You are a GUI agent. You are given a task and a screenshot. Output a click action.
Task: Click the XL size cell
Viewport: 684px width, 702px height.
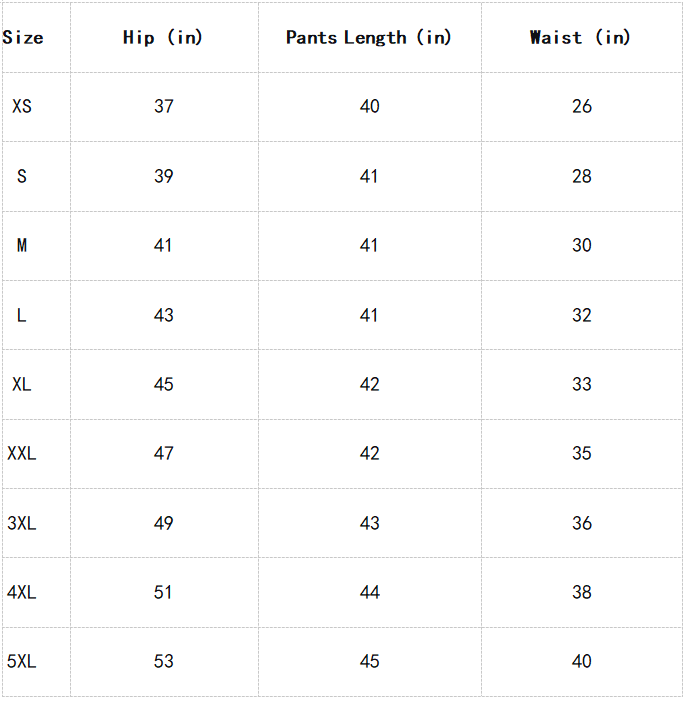click(22, 384)
